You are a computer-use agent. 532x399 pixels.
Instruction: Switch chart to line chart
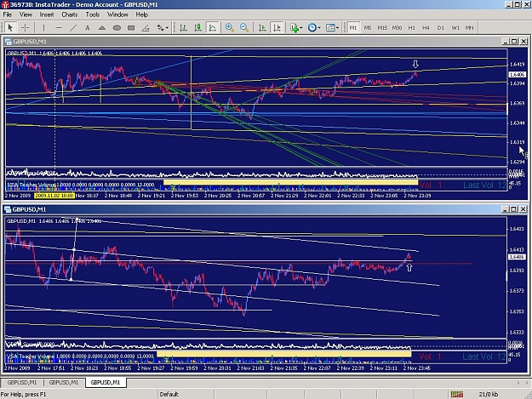(213, 27)
